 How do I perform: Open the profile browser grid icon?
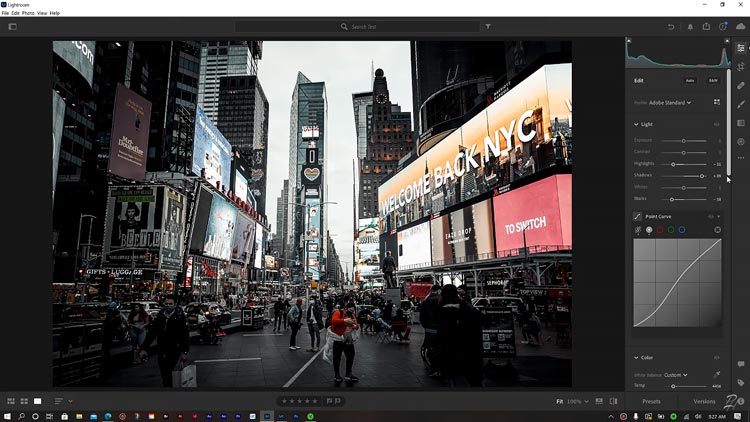coord(717,102)
